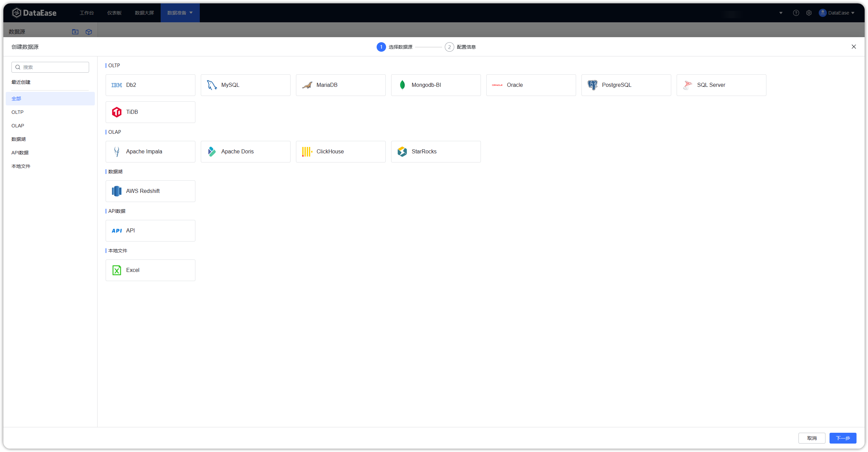The image size is (868, 452).
Task: Open the 工作台 menu
Action: click(x=87, y=13)
